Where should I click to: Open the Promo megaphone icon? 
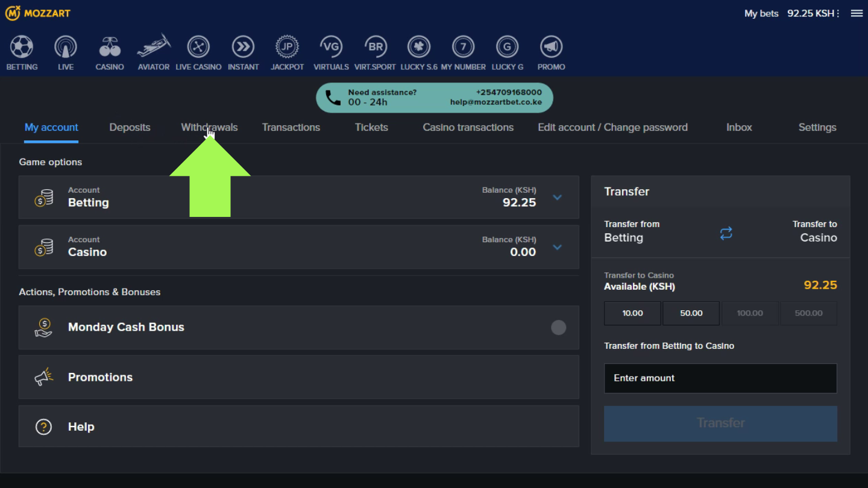(551, 47)
